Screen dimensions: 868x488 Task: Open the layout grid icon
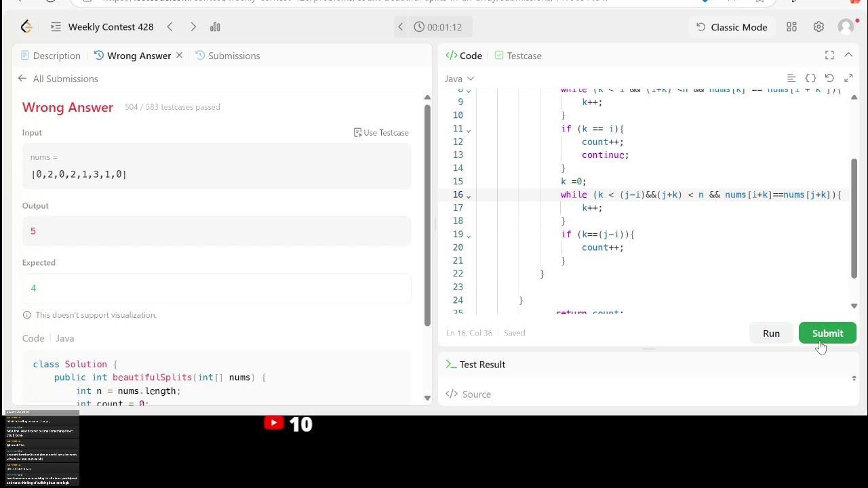(x=791, y=27)
